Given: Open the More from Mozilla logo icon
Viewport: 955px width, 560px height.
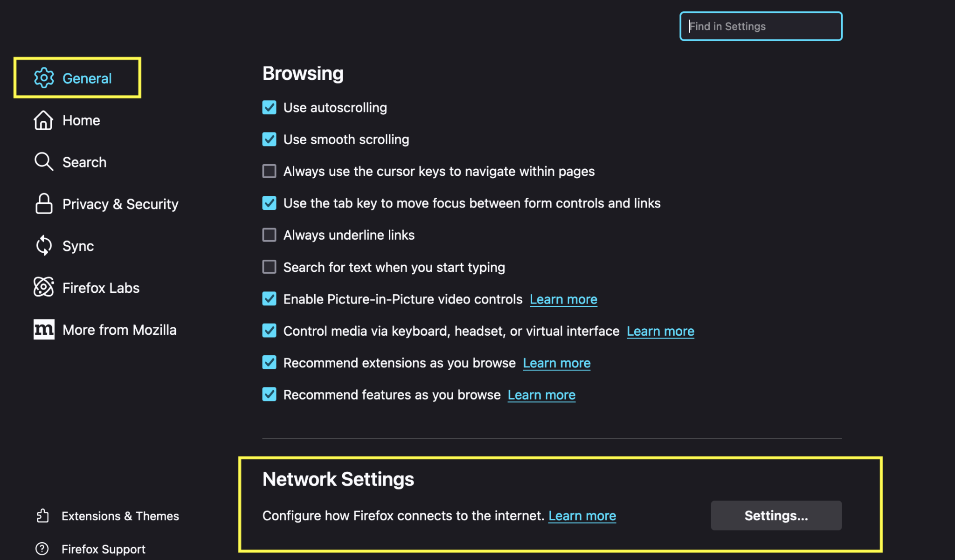Looking at the screenshot, I should (x=44, y=329).
